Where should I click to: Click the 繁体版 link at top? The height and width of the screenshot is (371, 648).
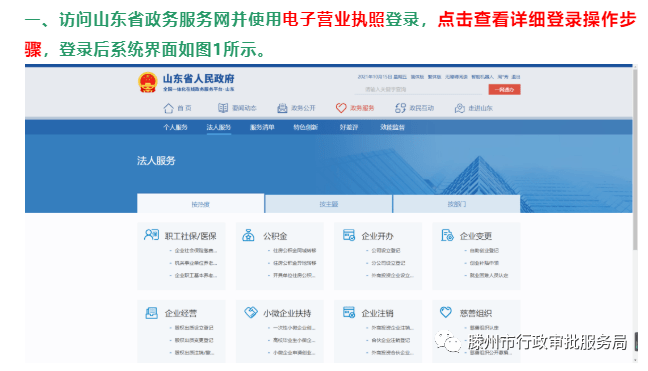click(x=434, y=77)
